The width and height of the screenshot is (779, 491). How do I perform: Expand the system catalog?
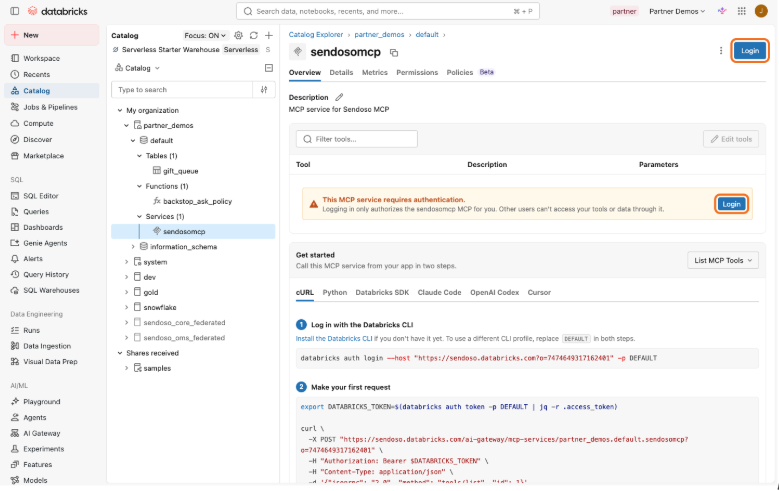pyautogui.click(x=126, y=262)
